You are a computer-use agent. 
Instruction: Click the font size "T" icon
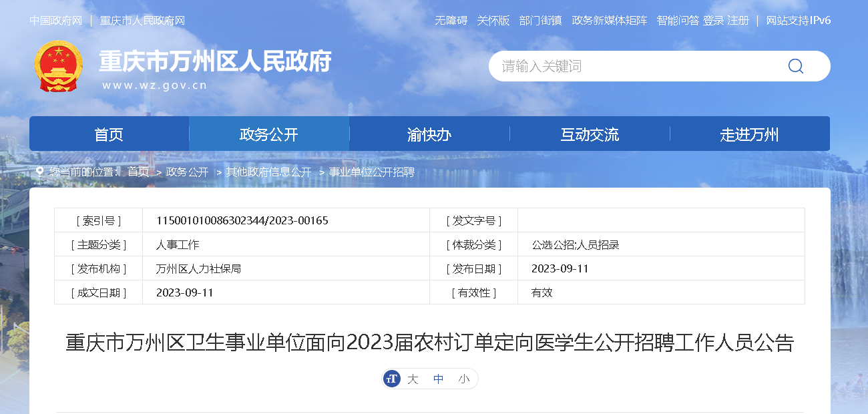(392, 379)
